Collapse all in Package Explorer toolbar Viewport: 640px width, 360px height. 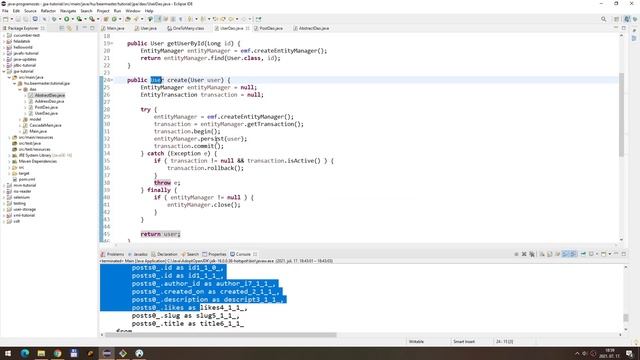[62, 28]
